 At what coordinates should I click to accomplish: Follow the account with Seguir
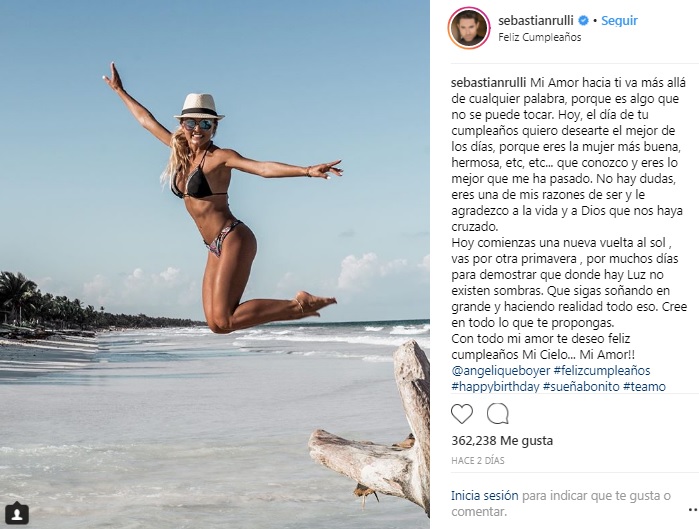pos(619,21)
